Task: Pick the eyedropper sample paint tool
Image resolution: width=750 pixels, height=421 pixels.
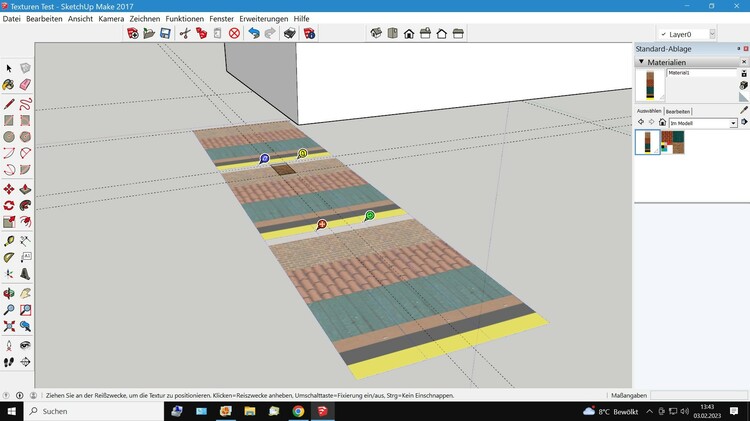Action: [x=743, y=110]
